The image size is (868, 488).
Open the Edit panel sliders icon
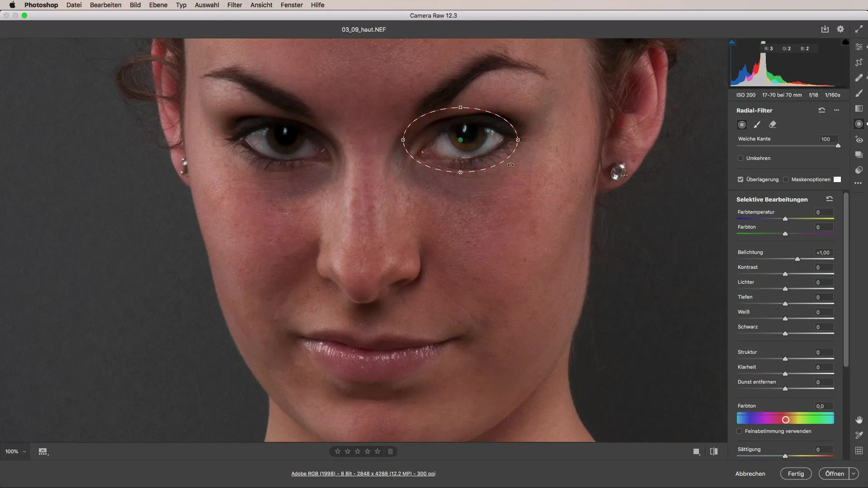point(859,47)
